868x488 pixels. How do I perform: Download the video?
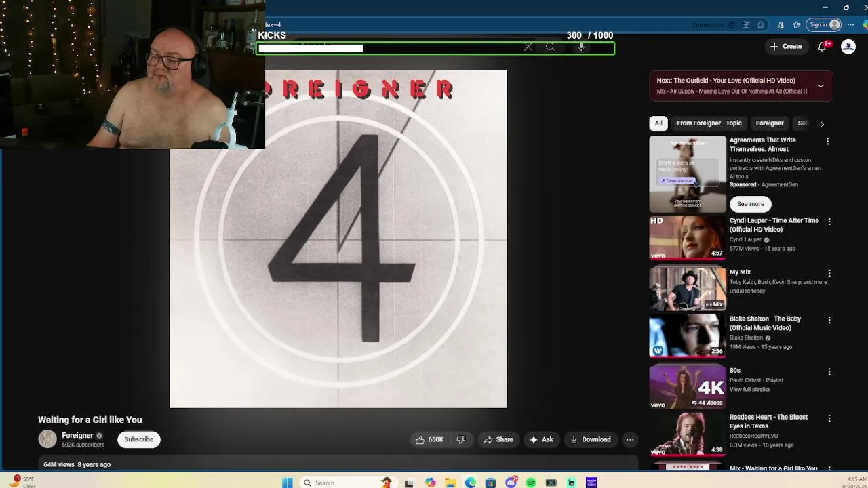(590, 439)
